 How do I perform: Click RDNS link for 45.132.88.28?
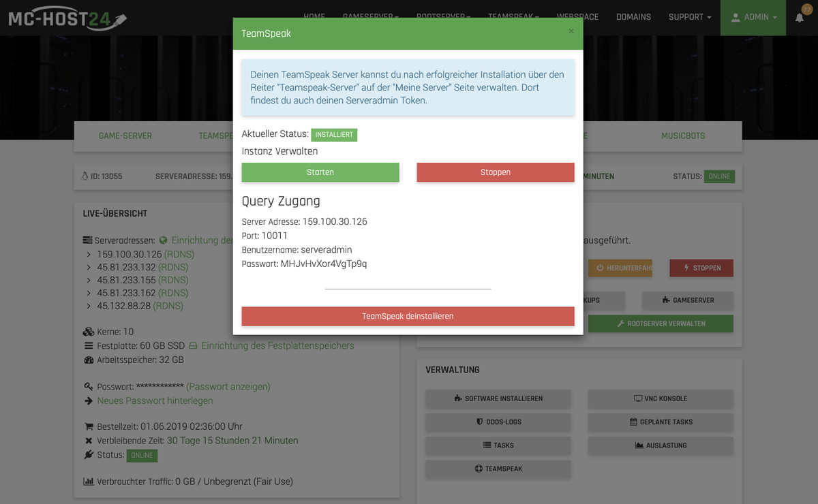(x=168, y=306)
